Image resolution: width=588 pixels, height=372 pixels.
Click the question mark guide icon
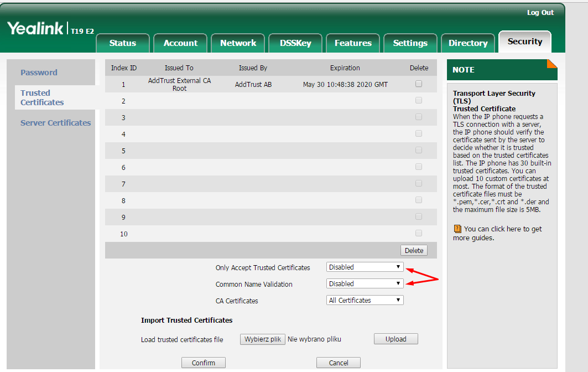coord(457,229)
